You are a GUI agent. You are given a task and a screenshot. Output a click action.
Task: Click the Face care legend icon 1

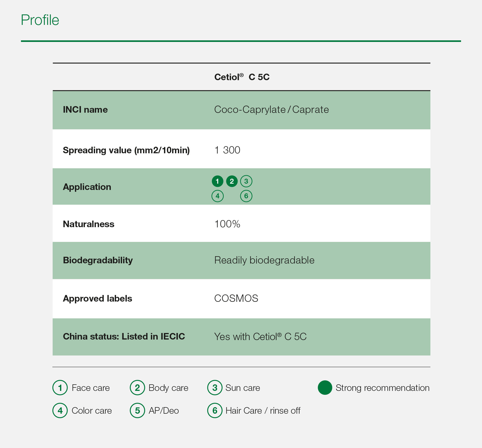60,388
